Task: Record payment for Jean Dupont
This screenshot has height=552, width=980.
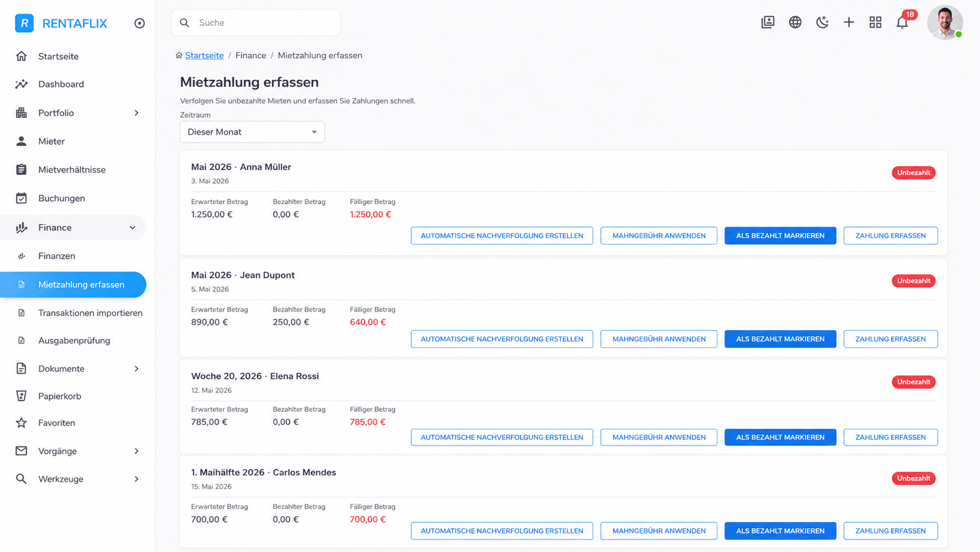Action: tap(890, 339)
